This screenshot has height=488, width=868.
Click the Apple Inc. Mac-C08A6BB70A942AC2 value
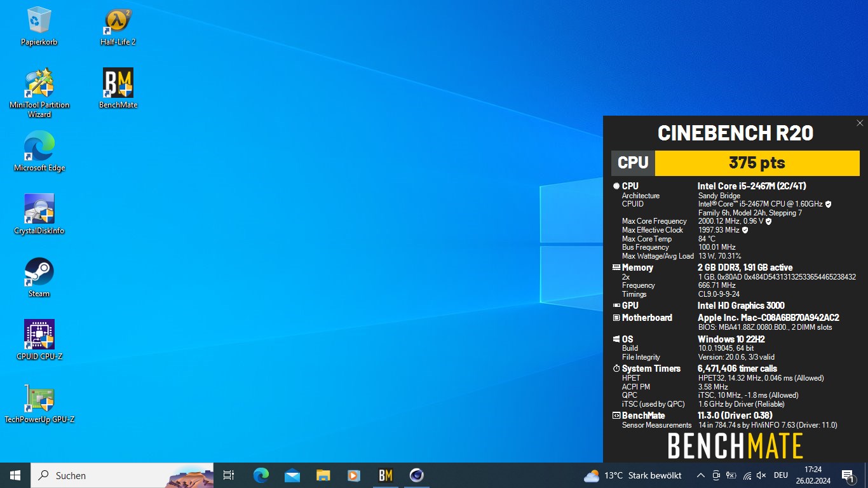tap(768, 318)
